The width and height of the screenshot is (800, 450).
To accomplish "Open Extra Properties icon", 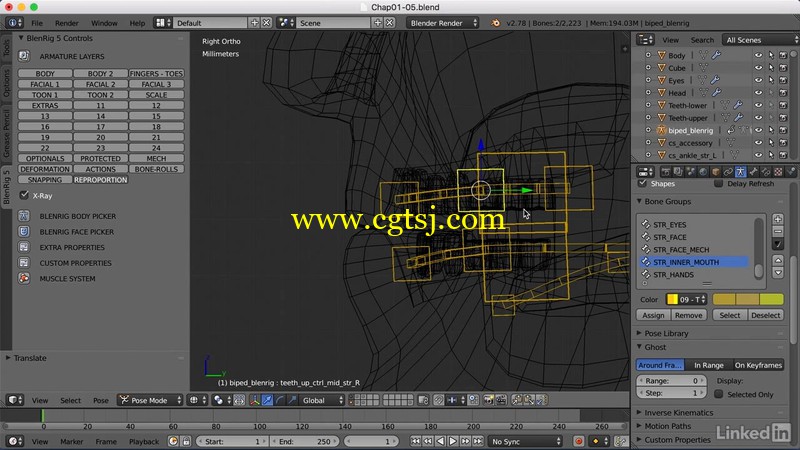I will click(24, 247).
